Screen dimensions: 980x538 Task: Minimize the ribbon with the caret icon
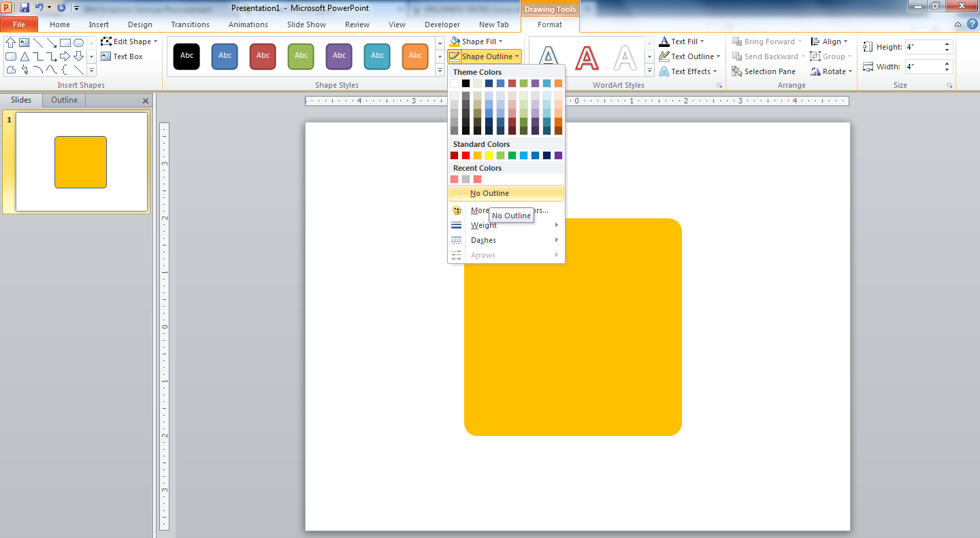958,24
